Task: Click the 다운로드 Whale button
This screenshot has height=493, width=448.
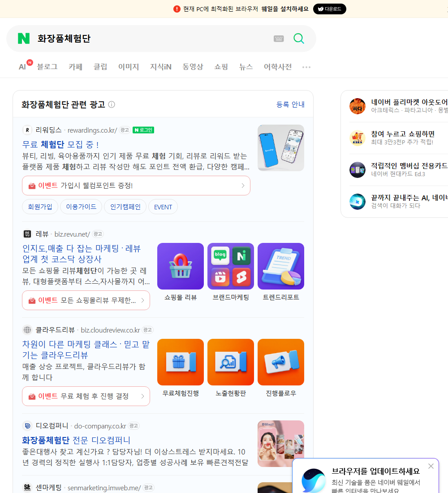Action: (329, 9)
